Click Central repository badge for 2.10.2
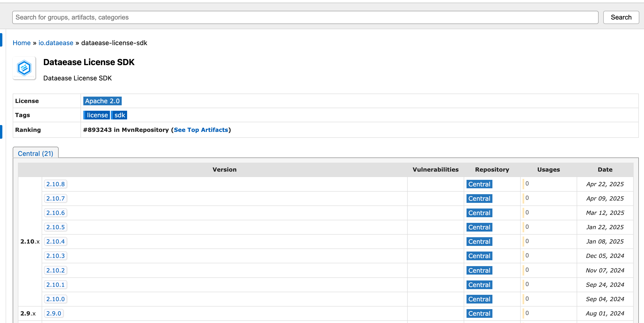This screenshot has height=323, width=644. [479, 270]
